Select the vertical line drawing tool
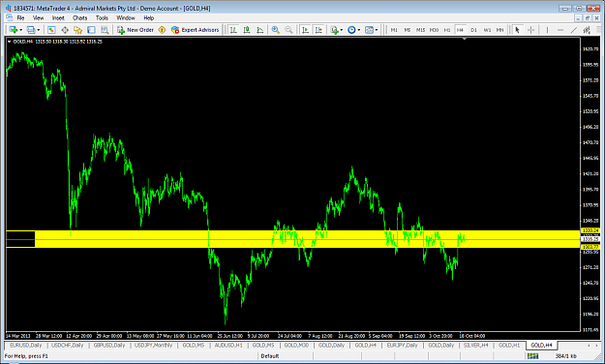This screenshot has height=364, width=605. 547,30
